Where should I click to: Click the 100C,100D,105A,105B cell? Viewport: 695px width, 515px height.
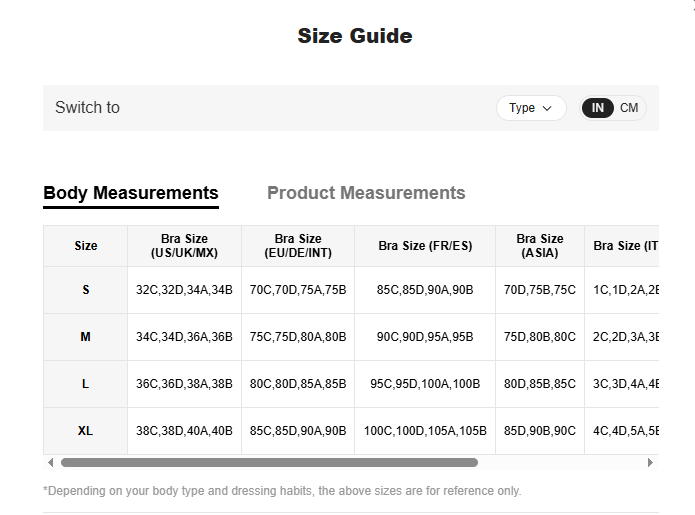click(425, 431)
